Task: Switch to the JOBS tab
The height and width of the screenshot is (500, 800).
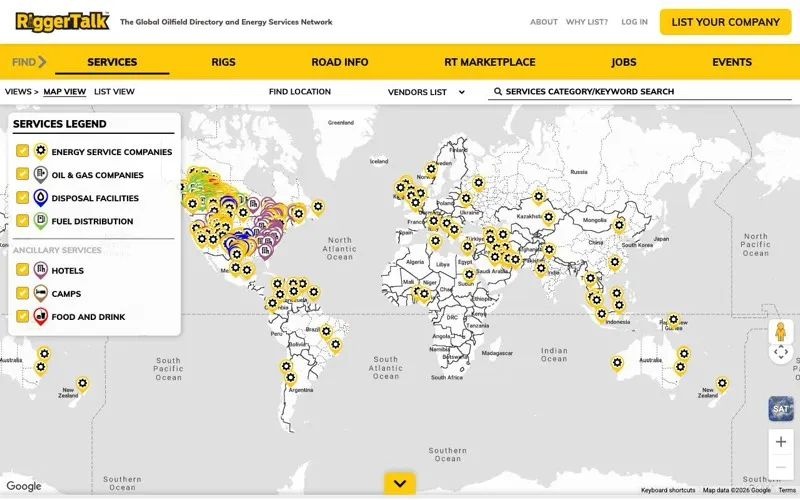Action: 623,62
